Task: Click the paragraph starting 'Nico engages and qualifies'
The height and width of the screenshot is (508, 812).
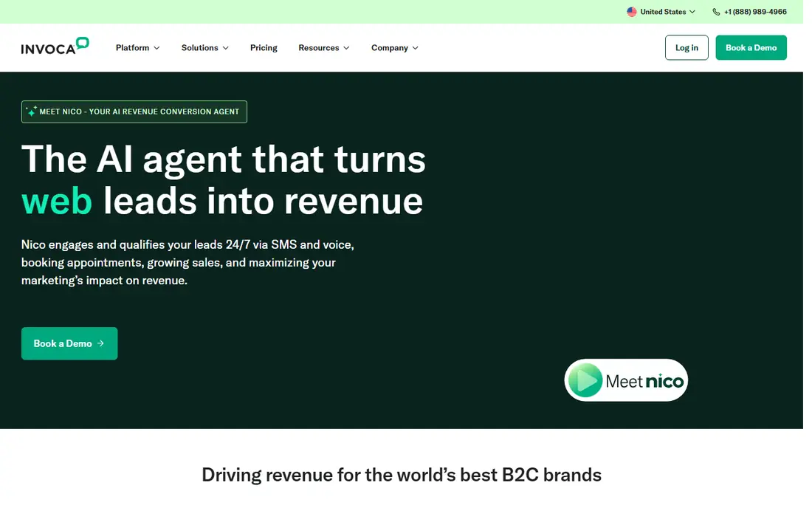Action: pyautogui.click(x=187, y=263)
